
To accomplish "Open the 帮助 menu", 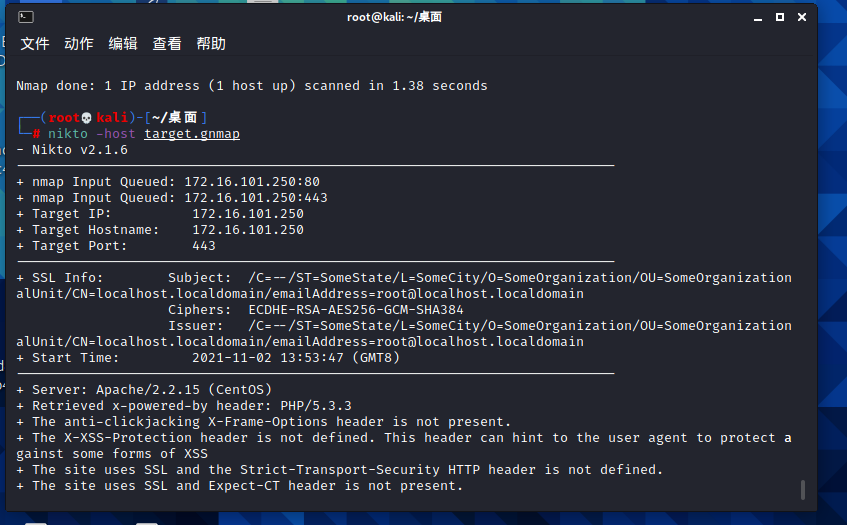I will pyautogui.click(x=211, y=44).
